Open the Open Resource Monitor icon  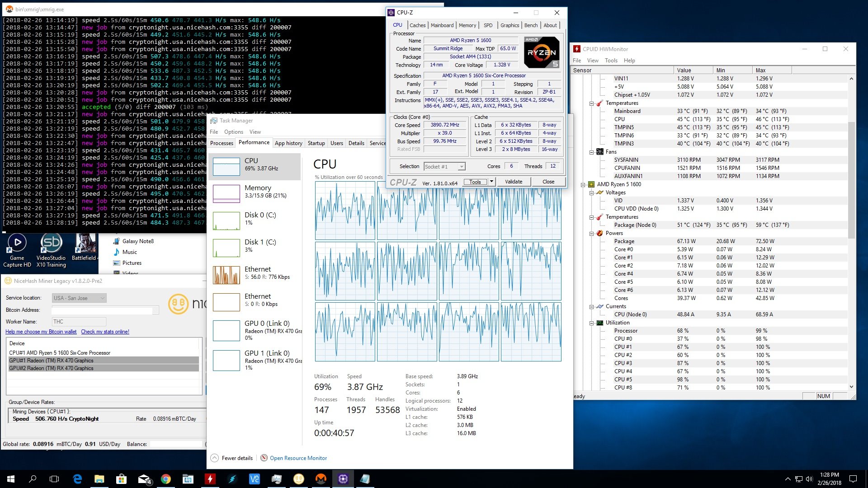264,458
